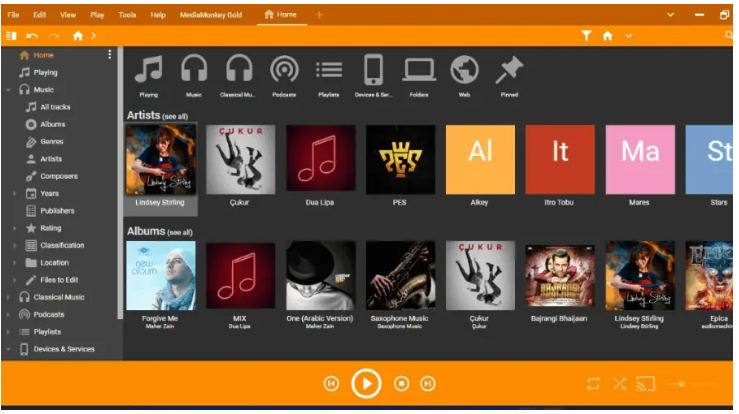The width and height of the screenshot is (739, 414).
Task: Open the Help menu
Action: coord(158,15)
